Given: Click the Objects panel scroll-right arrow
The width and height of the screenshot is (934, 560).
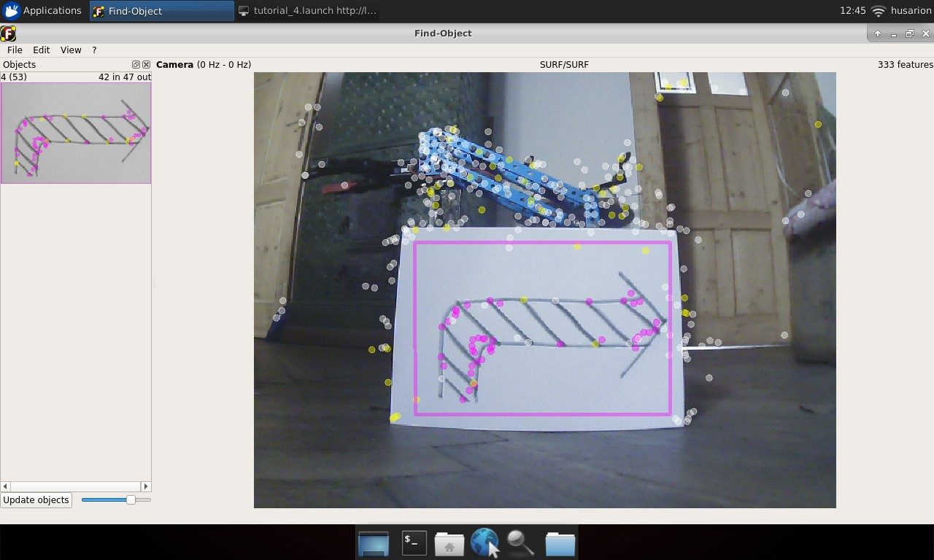Looking at the screenshot, I should (146, 486).
